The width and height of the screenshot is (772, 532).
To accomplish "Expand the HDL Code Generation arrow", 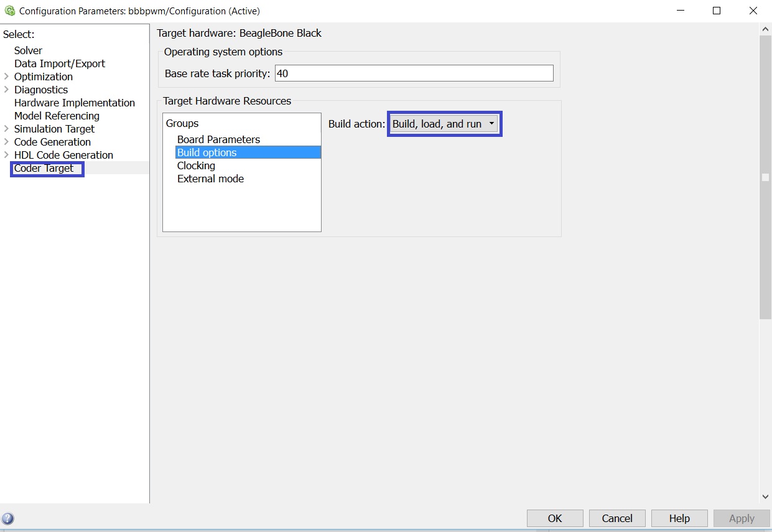I will coord(6,155).
